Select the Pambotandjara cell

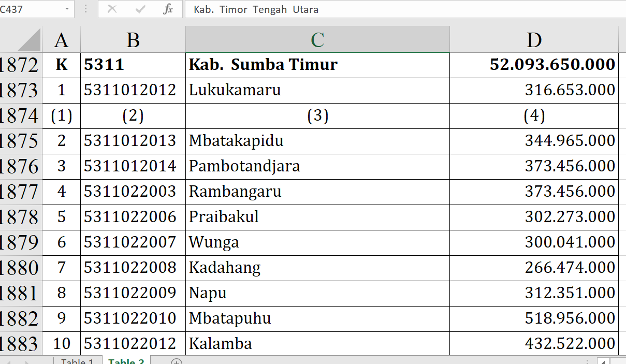pyautogui.click(x=317, y=166)
